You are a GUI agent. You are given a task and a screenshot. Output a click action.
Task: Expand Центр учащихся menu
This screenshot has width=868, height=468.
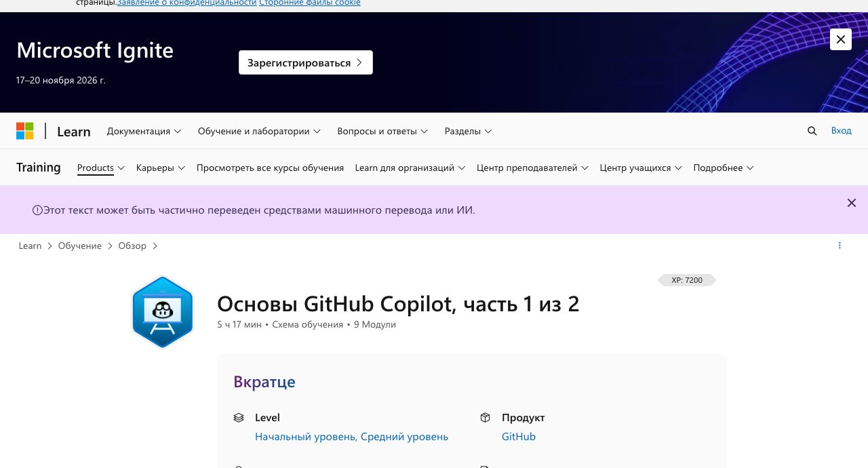641,168
